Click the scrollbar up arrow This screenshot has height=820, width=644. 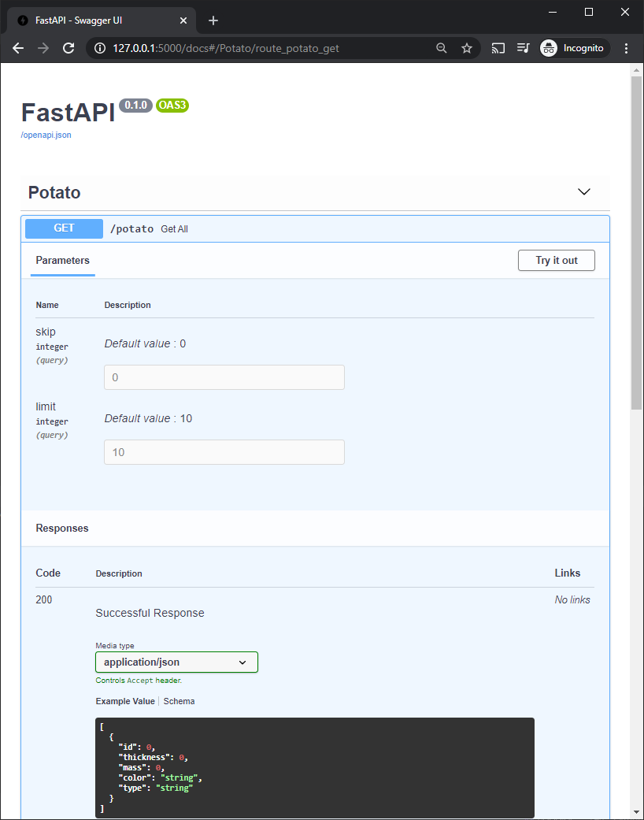click(x=637, y=69)
